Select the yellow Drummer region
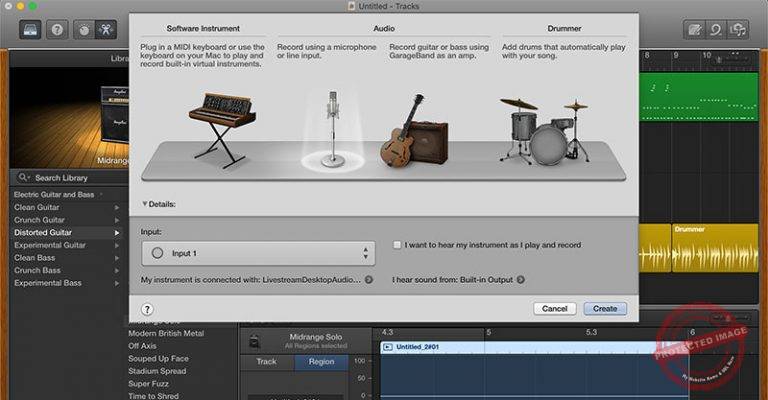 (715, 248)
